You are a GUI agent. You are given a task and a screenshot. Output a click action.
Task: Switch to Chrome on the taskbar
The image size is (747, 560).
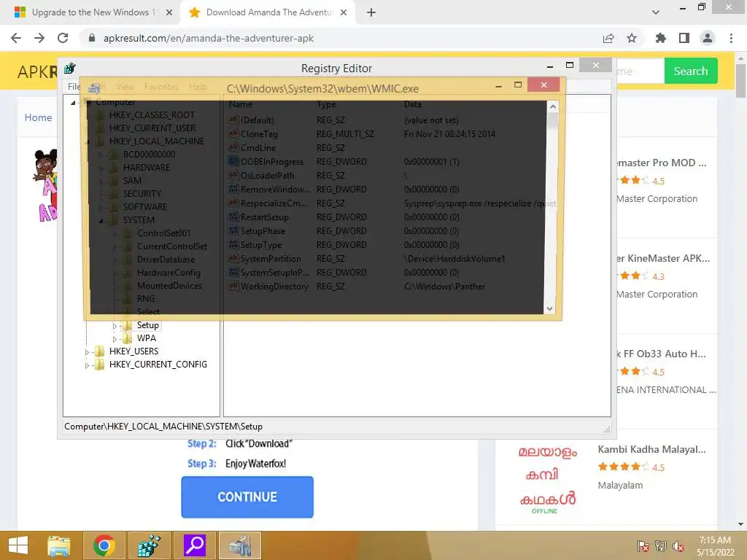tap(104, 545)
